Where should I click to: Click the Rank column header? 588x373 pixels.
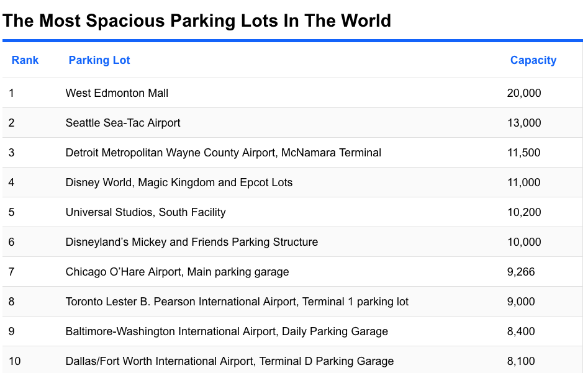click(x=25, y=60)
